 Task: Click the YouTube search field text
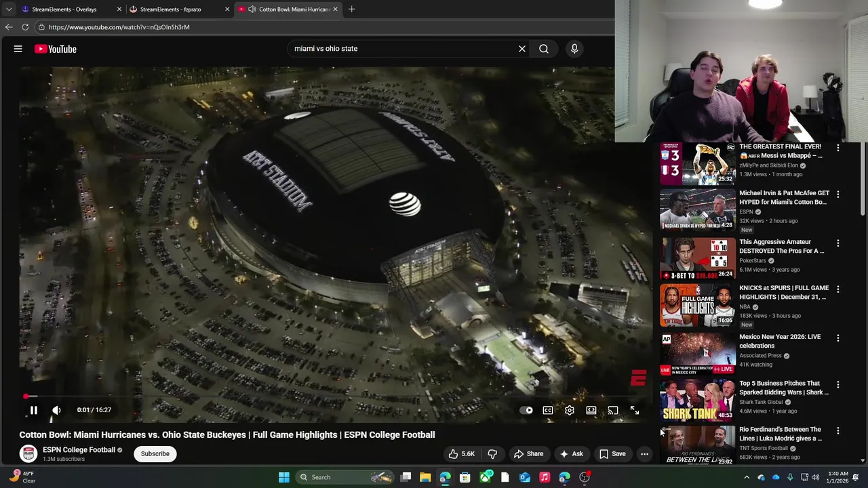(x=325, y=49)
